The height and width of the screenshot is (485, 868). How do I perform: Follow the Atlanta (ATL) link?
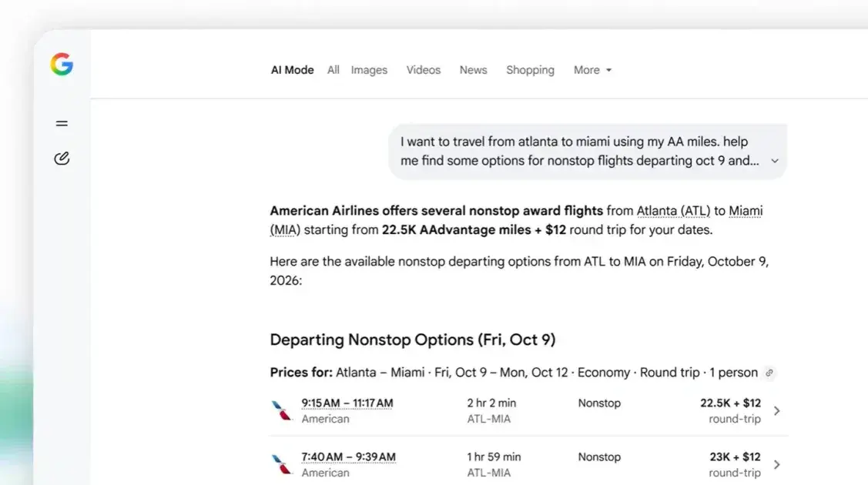click(673, 211)
